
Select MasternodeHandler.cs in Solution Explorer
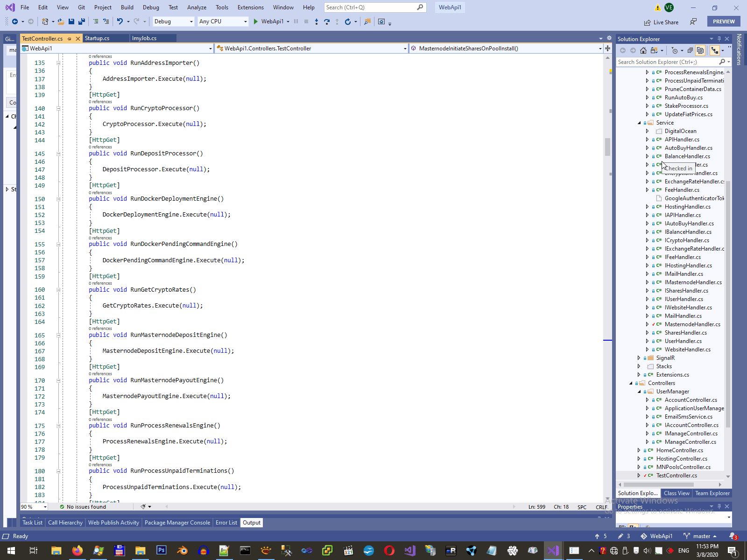pos(692,324)
